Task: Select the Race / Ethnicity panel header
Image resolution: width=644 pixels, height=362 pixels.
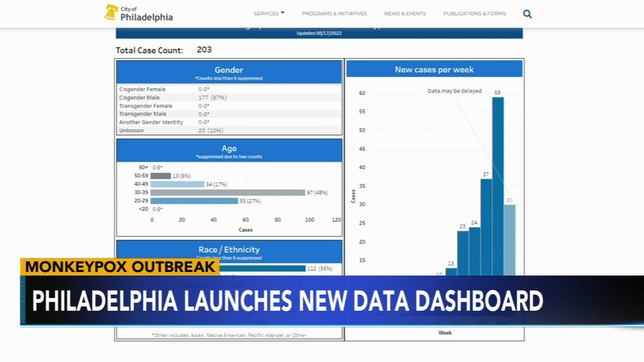Action: [x=229, y=251]
